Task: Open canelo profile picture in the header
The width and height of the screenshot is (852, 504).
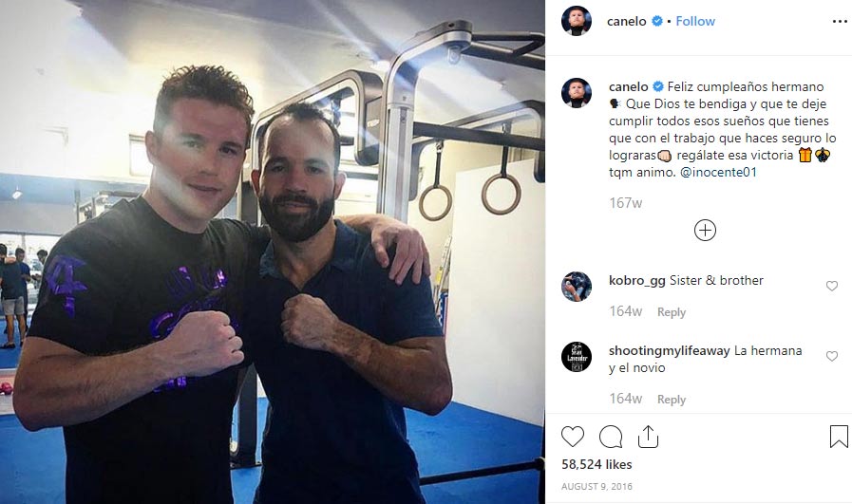Action: pyautogui.click(x=576, y=21)
